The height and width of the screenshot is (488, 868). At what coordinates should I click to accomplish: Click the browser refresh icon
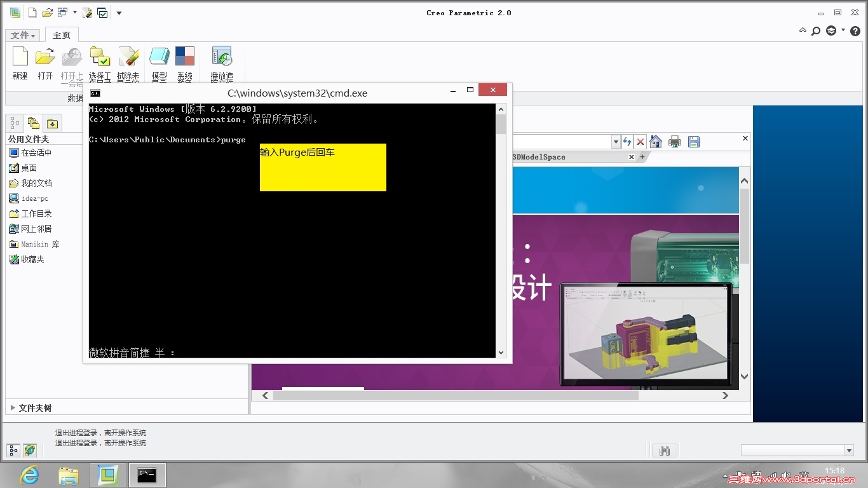coord(627,142)
